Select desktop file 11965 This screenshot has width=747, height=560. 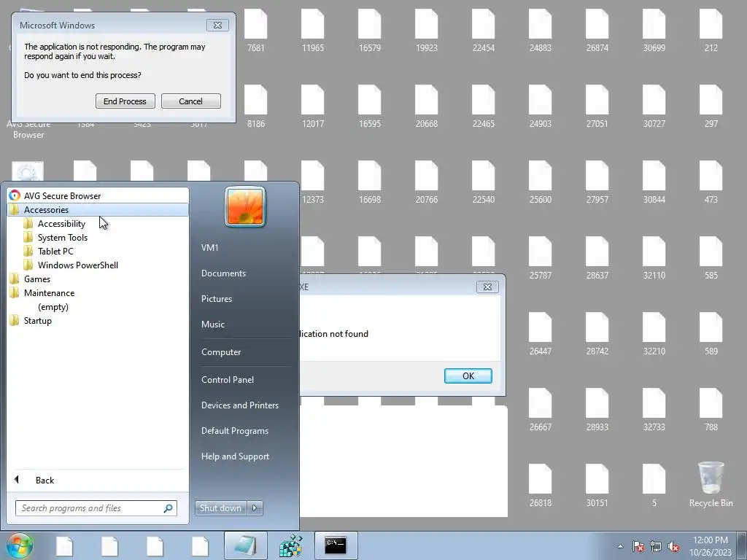[312, 31]
